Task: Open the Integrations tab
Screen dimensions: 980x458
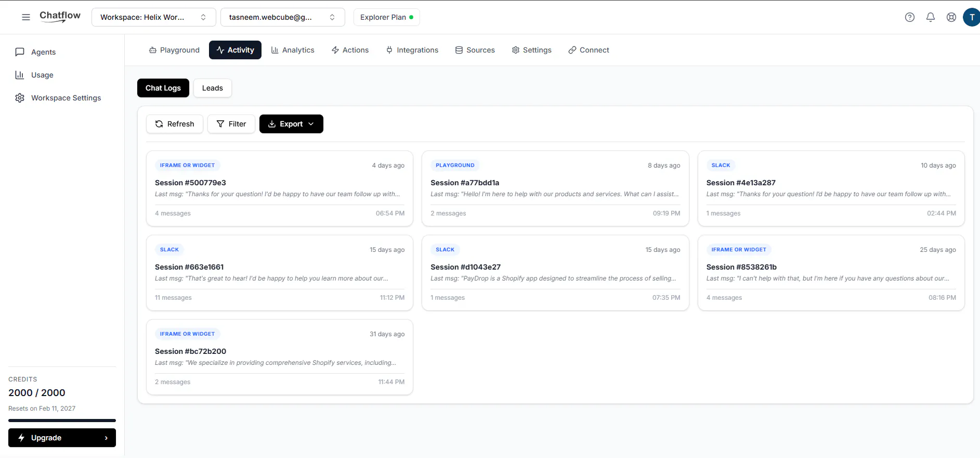Action: pyautogui.click(x=412, y=50)
